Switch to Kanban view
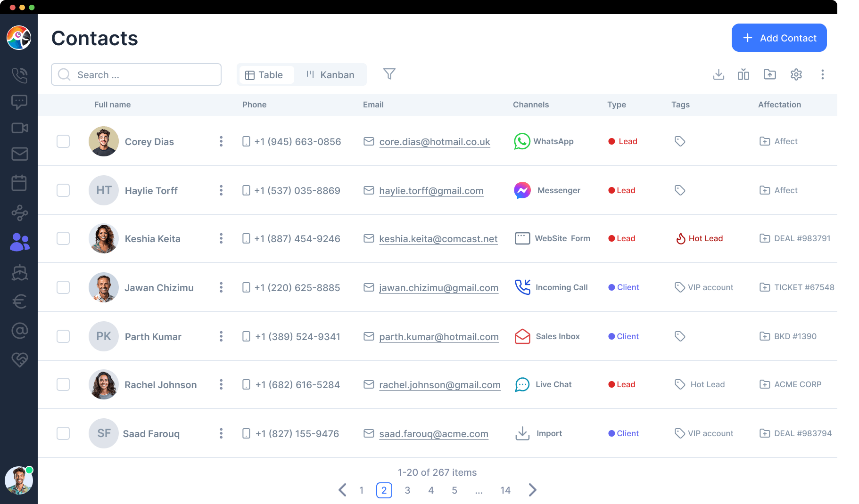This screenshot has width=859, height=504. 330,75
